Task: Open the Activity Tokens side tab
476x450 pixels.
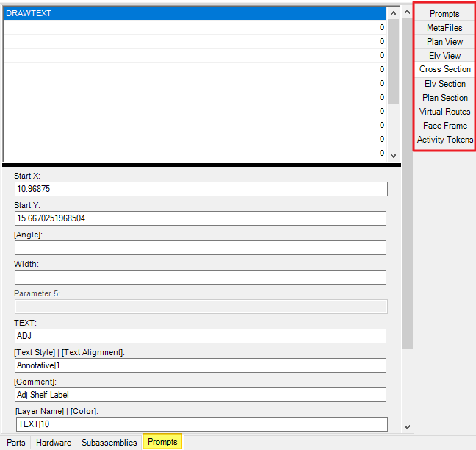Action: pos(444,140)
